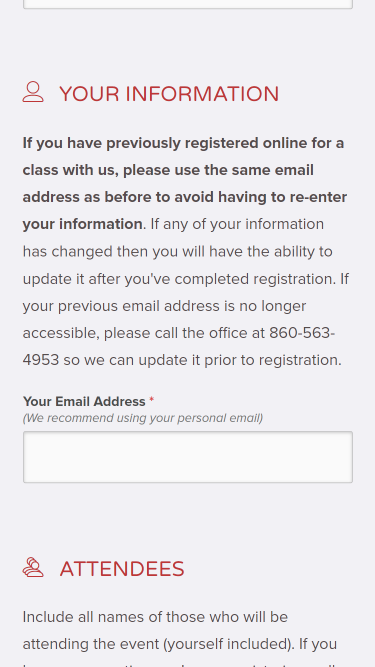Click the person icon beside Your Information

coord(33,92)
